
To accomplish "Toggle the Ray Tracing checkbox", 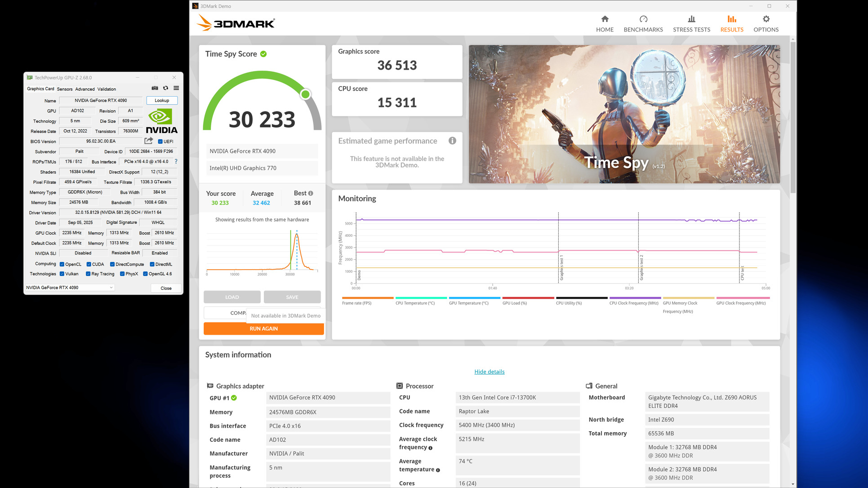I will [x=88, y=274].
